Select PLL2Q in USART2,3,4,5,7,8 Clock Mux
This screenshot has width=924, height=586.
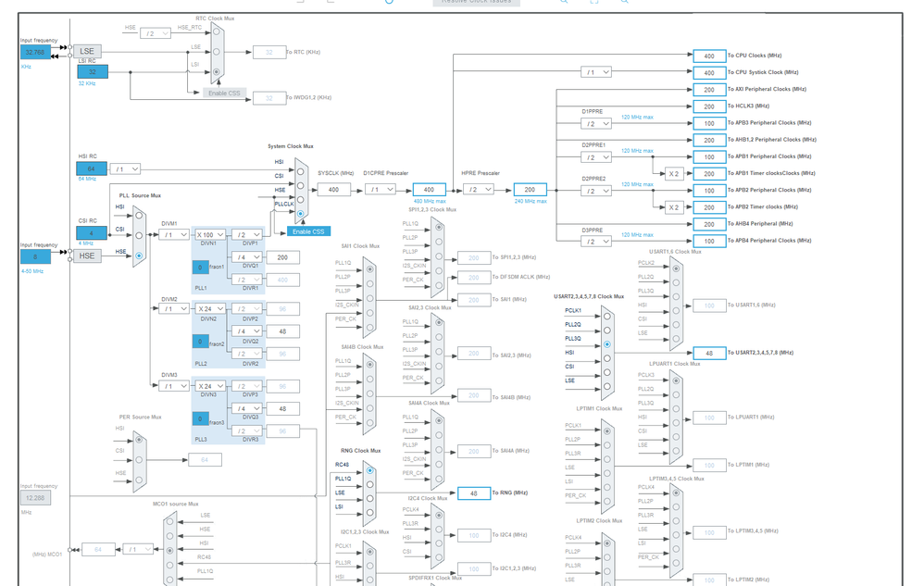coord(607,330)
